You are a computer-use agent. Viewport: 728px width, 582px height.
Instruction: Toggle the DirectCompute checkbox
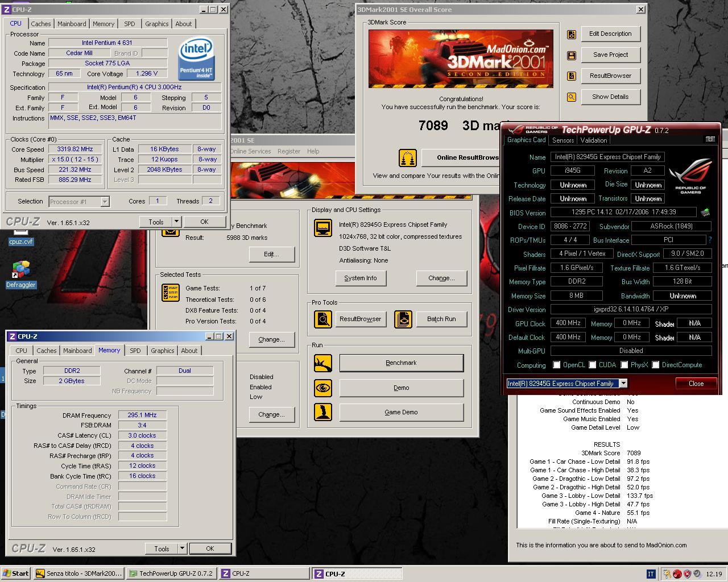coord(656,365)
